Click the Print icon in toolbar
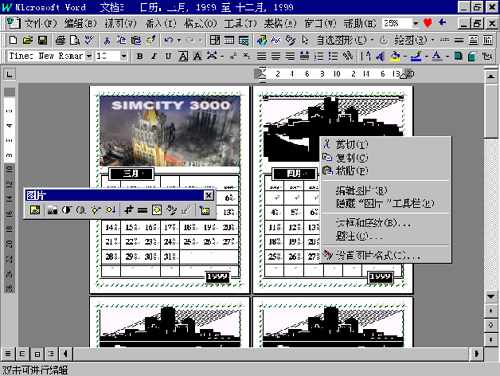The image size is (500, 376). (60, 40)
